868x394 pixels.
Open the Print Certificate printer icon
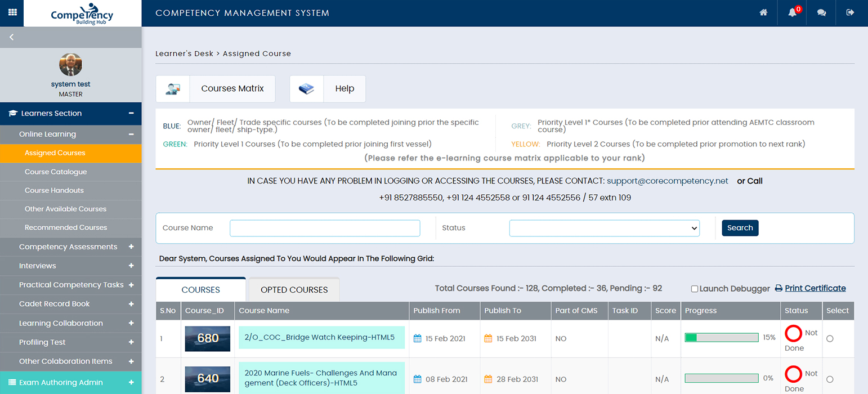pos(779,288)
